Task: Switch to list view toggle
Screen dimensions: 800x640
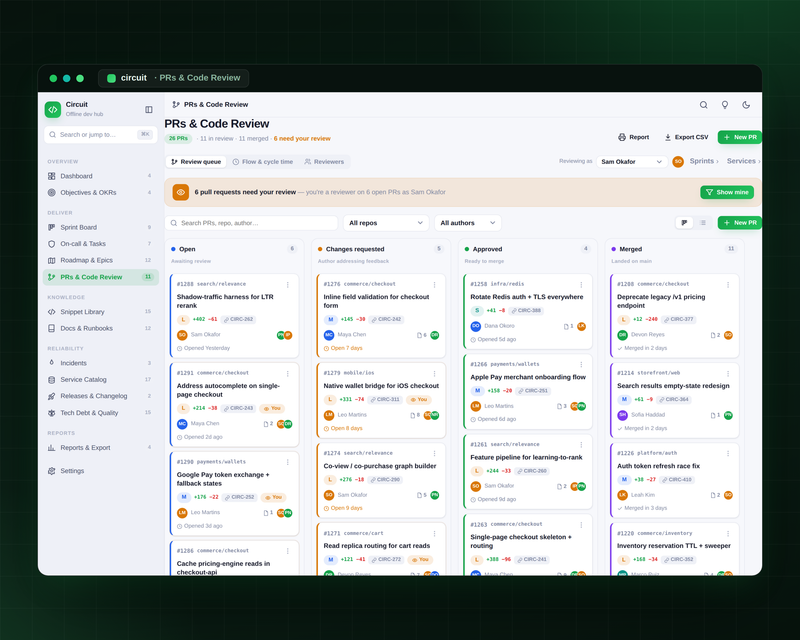Action: tap(703, 223)
